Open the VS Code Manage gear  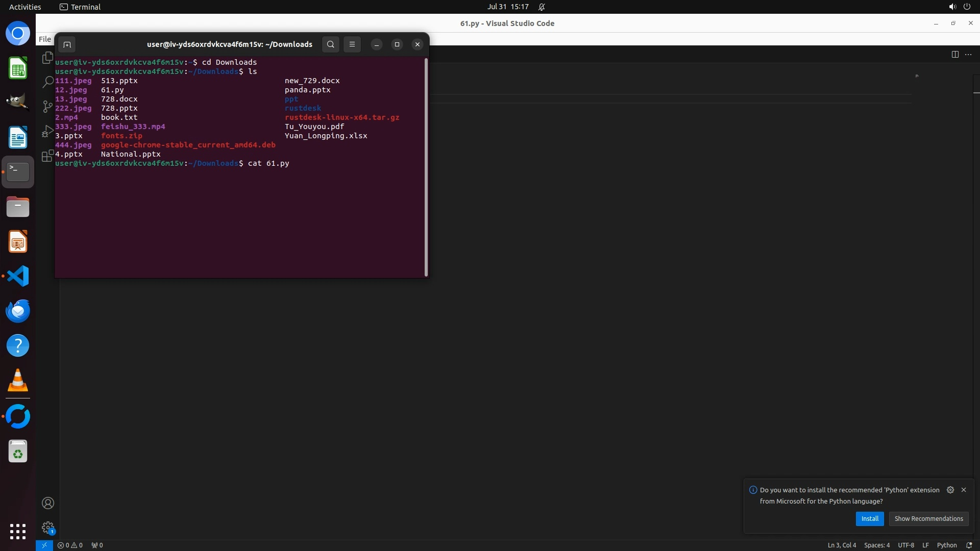48,527
